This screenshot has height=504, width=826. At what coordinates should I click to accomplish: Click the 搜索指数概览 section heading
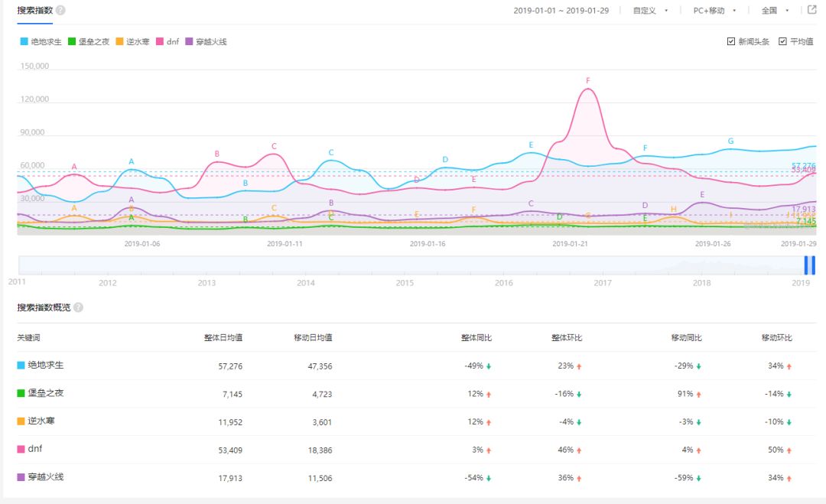click(44, 307)
